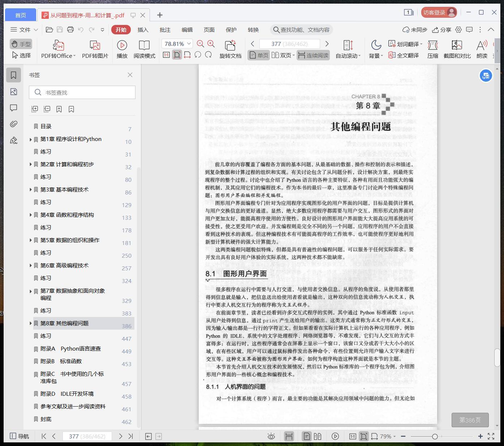
Task: Switch to 首页 home tab
Action: (x=21, y=15)
